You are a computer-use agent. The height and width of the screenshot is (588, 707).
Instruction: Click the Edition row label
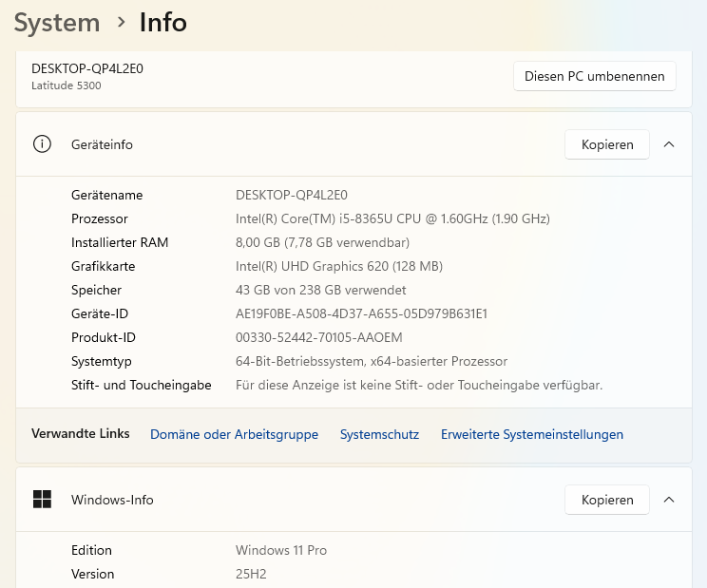click(x=91, y=550)
